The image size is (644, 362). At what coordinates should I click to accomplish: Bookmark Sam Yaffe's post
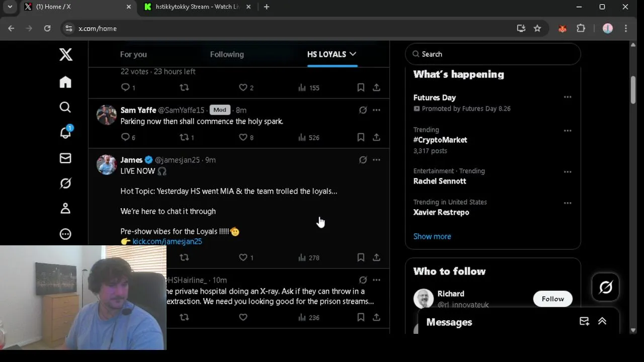pyautogui.click(x=361, y=137)
